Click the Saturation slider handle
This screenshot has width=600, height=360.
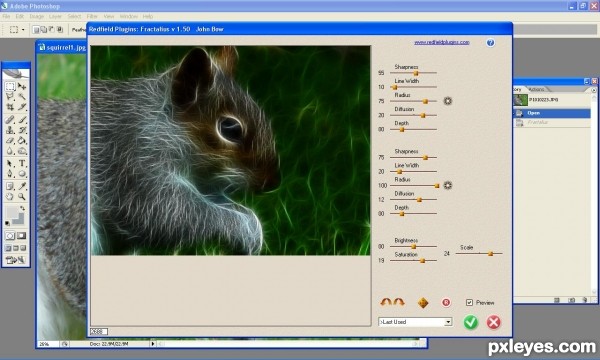[422, 261]
